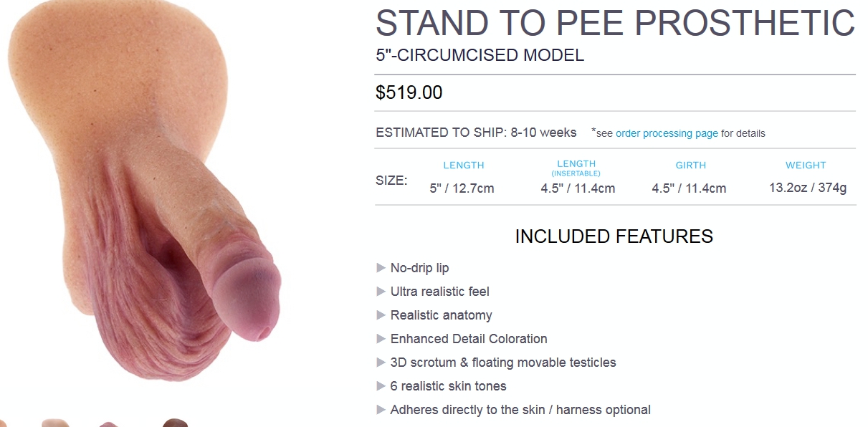Viewport: 868px width, 427px height.
Task: Select the triangle marker before Realistic anatomy
Action: 381,315
